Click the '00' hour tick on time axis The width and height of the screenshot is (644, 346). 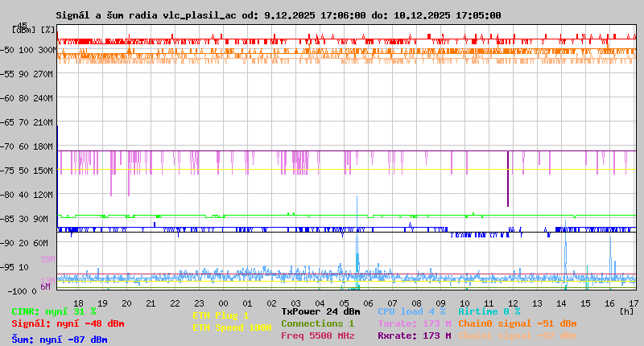coord(223,303)
